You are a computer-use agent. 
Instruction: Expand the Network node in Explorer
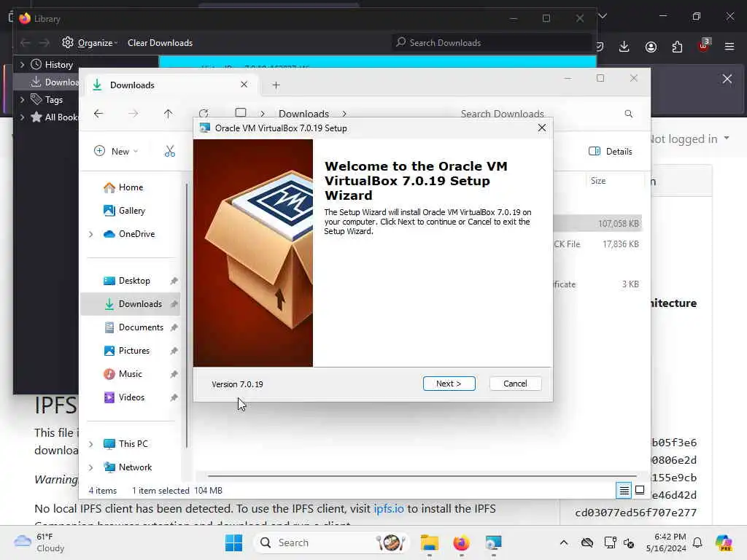pyautogui.click(x=91, y=467)
